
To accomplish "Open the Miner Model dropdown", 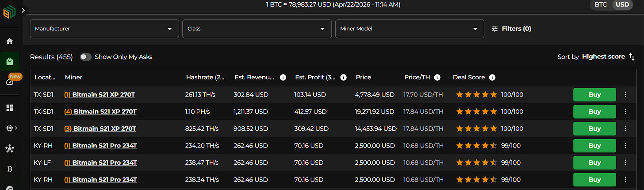I will coord(409,28).
